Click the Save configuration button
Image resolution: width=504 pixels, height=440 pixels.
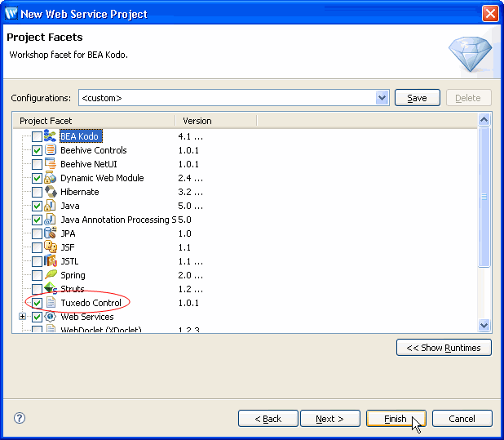click(x=418, y=98)
